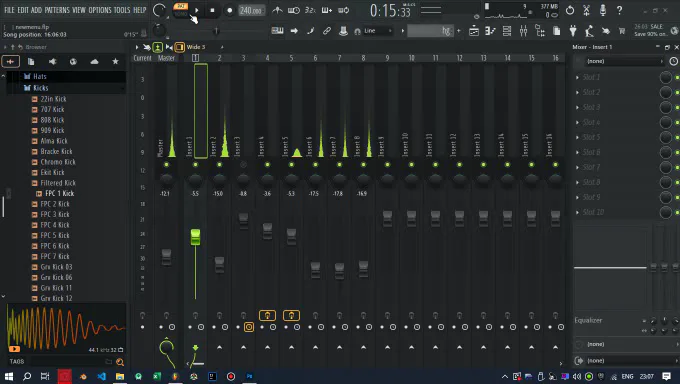Open File Explorer from taskbar
The width and height of the screenshot is (680, 384).
(120, 376)
